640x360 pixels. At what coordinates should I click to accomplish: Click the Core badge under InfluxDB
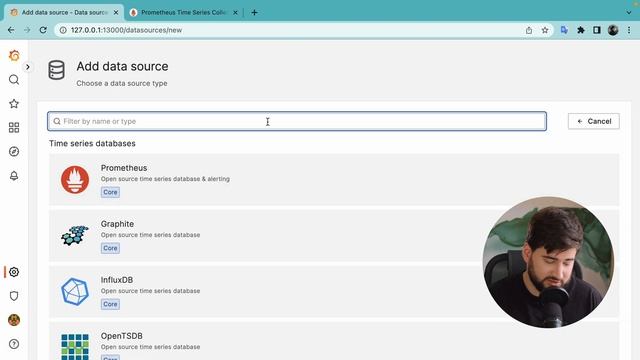110,304
